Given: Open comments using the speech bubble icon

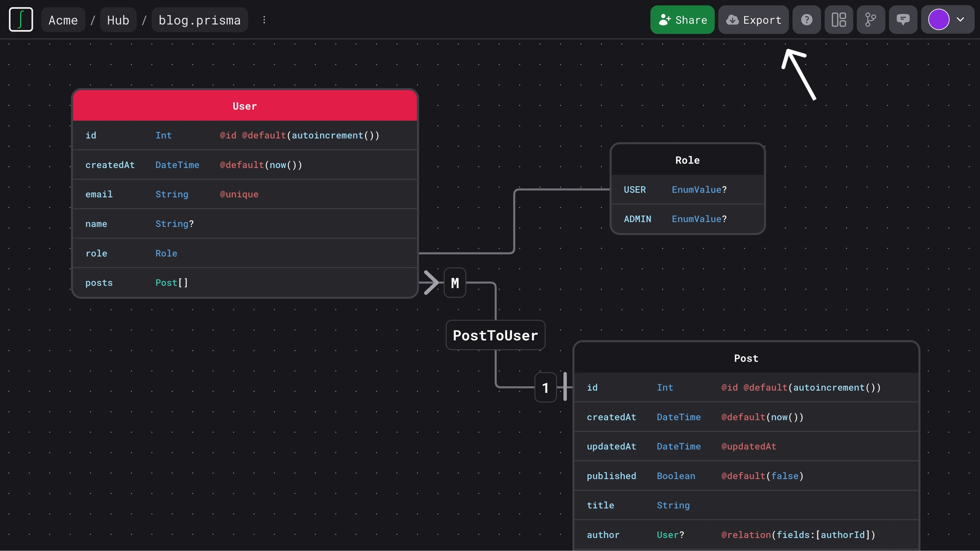Looking at the screenshot, I should (x=903, y=20).
